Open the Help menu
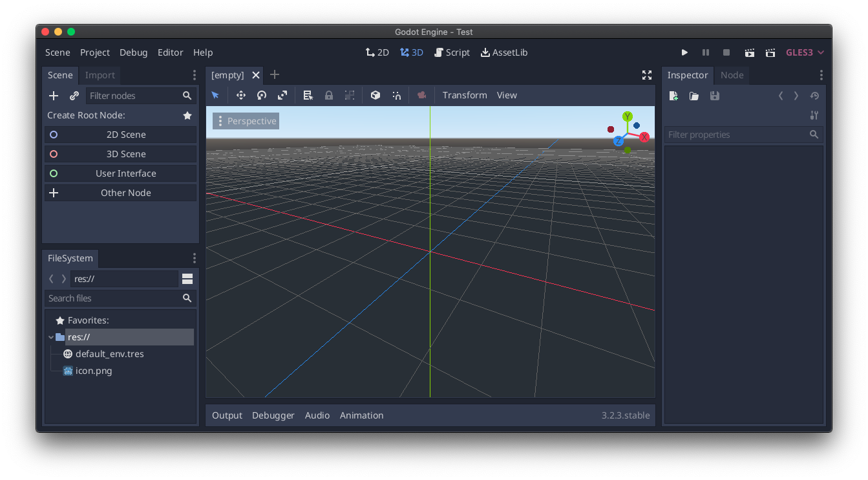This screenshot has width=868, height=480. click(203, 52)
